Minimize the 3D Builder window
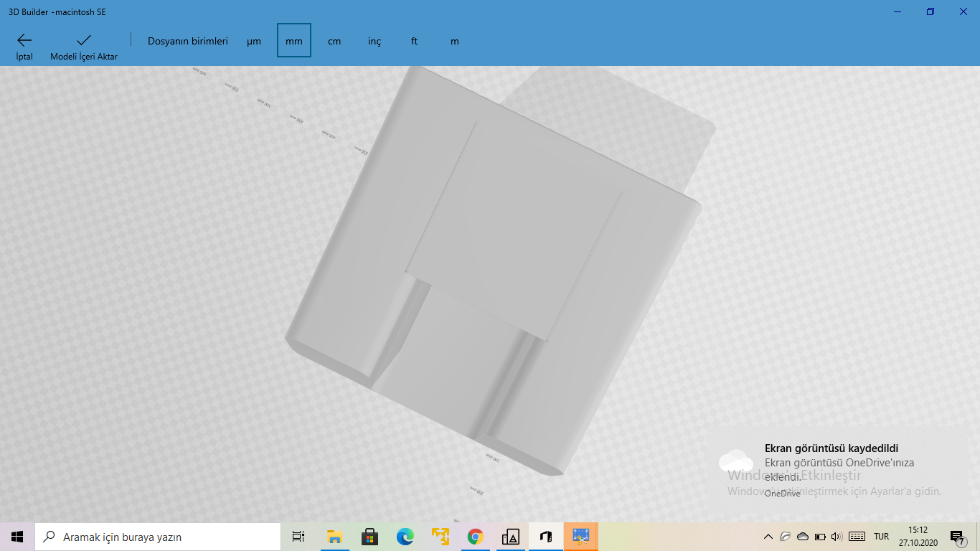The width and height of the screenshot is (980, 551). 897,11
